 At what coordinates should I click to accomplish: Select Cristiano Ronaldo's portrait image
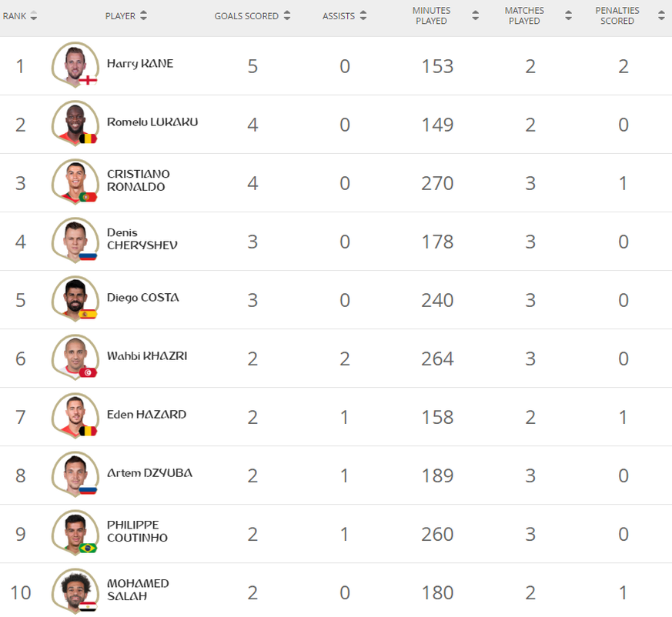click(x=75, y=182)
